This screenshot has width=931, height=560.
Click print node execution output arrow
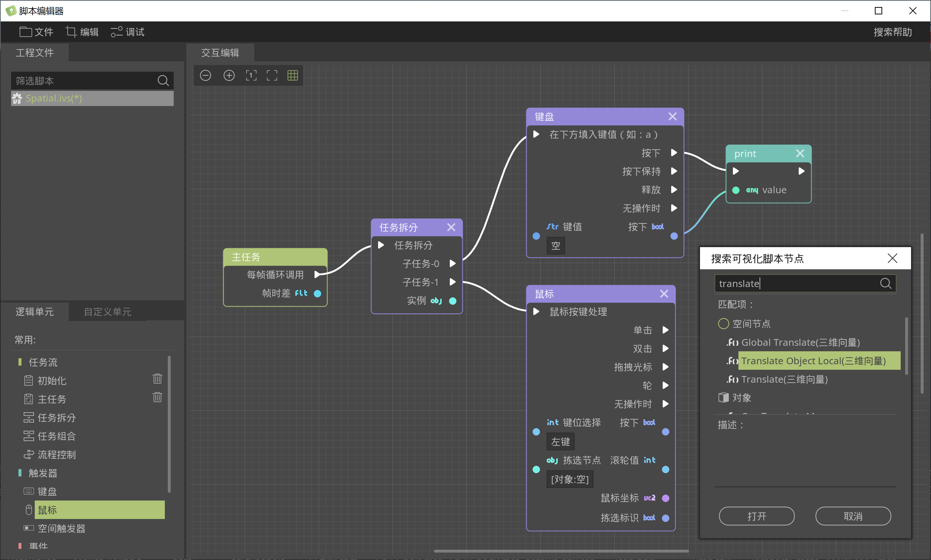(801, 171)
